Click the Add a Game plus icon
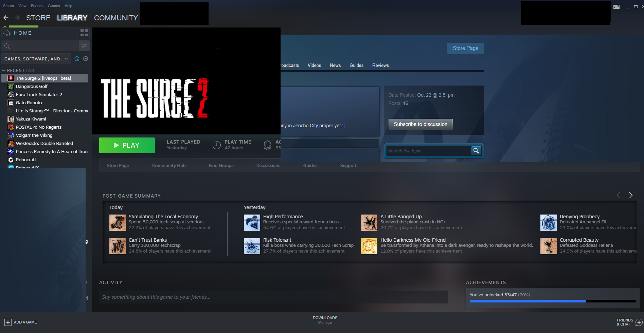Image resolution: width=644 pixels, height=333 pixels. (x=8, y=322)
